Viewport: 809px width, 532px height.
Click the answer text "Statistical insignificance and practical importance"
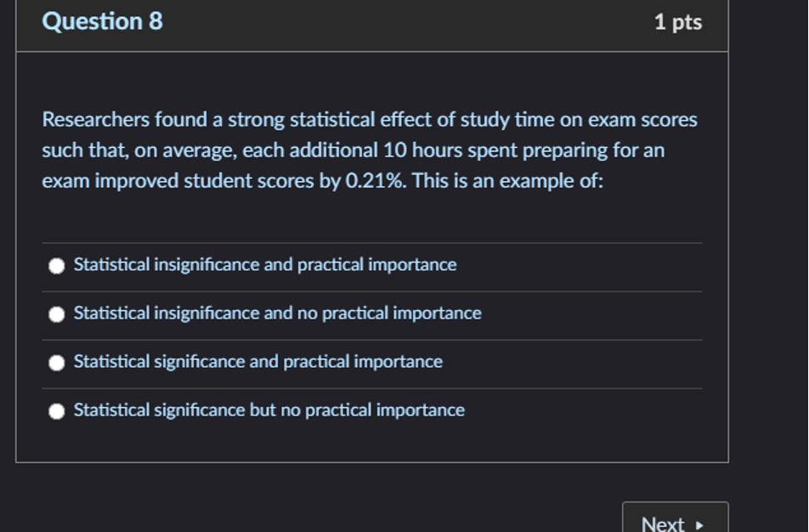[263, 264]
